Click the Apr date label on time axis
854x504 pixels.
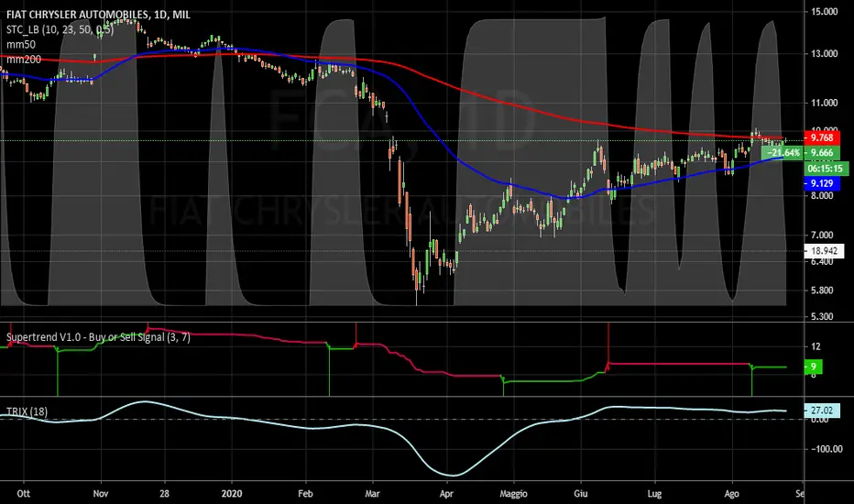point(446,494)
